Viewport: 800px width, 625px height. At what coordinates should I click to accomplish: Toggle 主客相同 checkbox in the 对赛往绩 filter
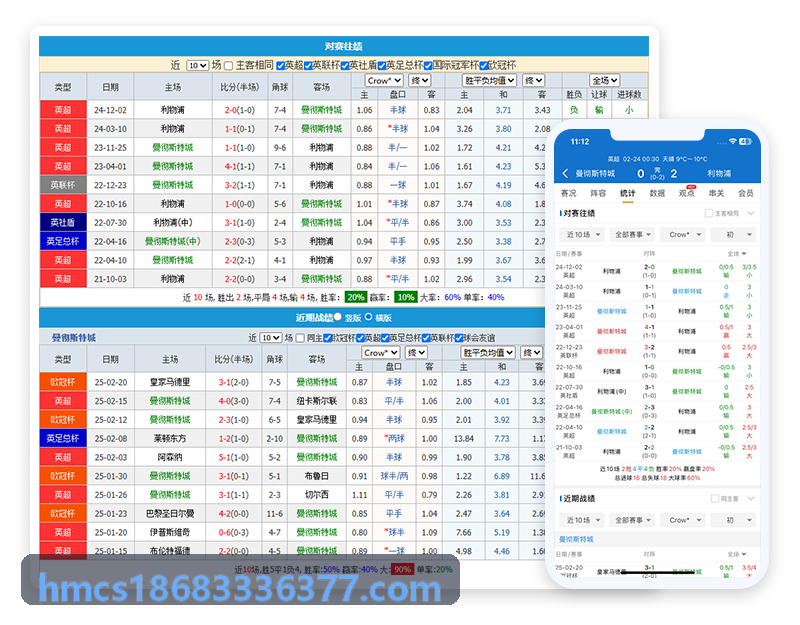[229, 65]
